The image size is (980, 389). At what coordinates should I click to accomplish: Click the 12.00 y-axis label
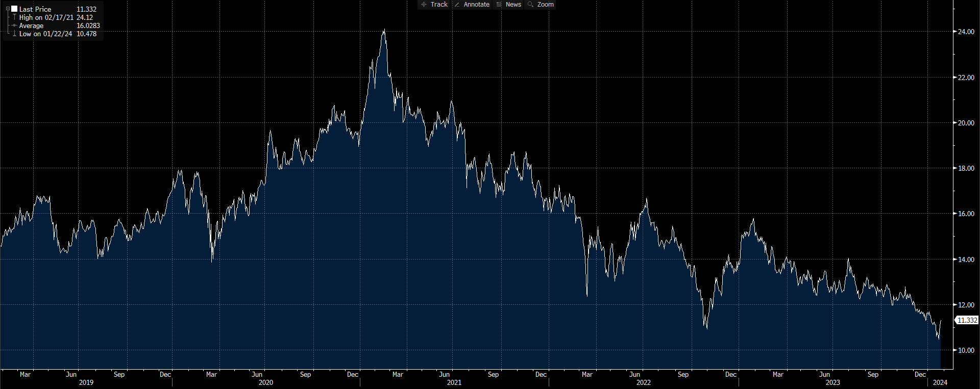point(966,305)
